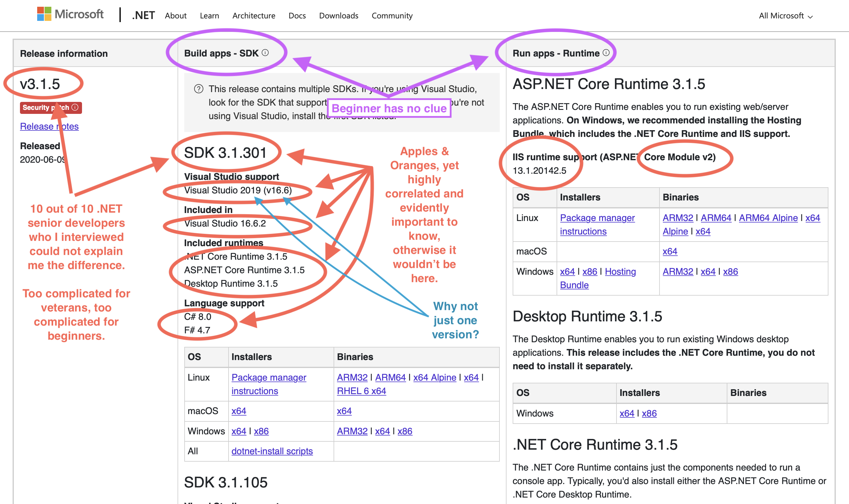Open the Downloads menu item
The height and width of the screenshot is (504, 849).
[338, 16]
